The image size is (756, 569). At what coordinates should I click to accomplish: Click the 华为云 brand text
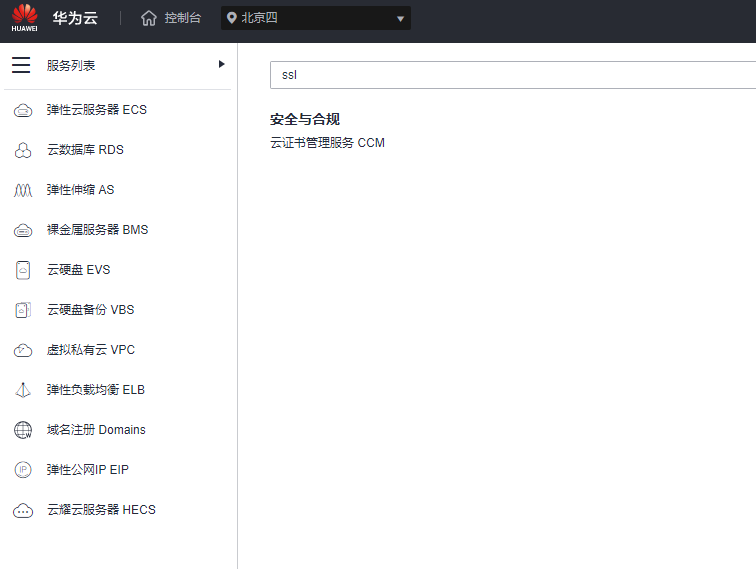point(75,18)
